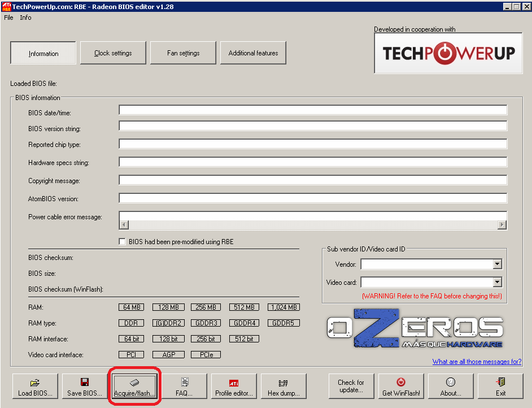
Task: Expand the Vendor dropdown
Action: [497, 264]
